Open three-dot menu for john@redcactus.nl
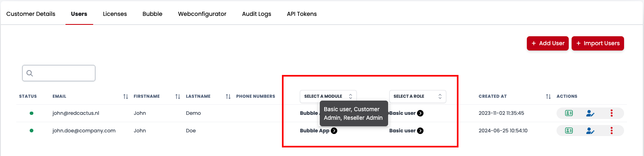644x156 pixels. (x=611, y=113)
